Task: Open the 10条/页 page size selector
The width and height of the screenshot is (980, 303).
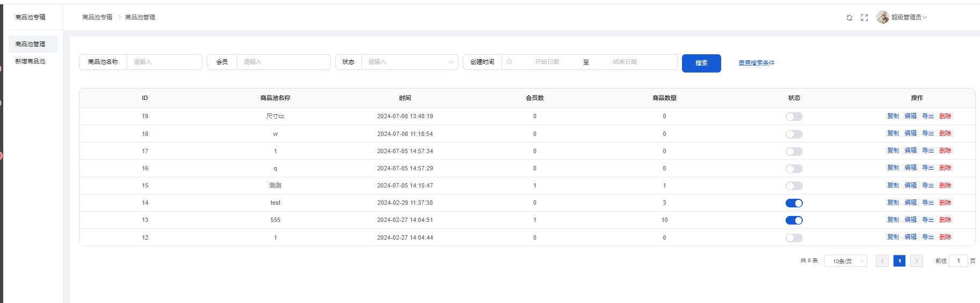Action: 845,261
